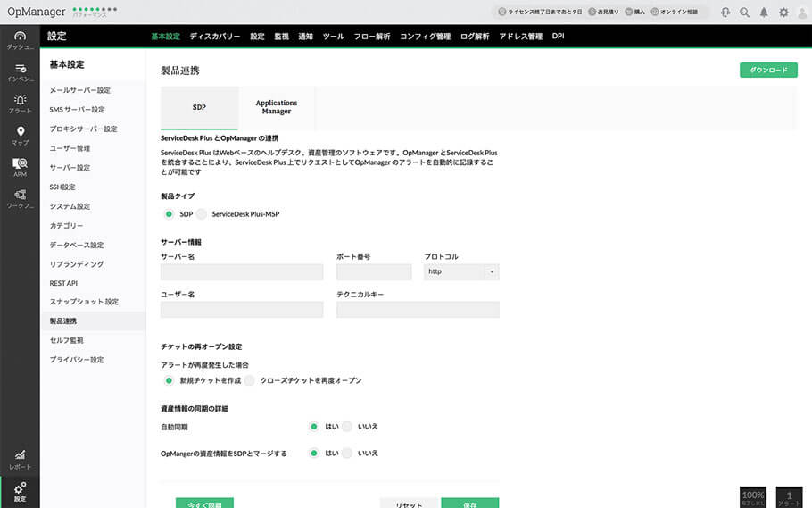Select いいえ for 自動同期
The height and width of the screenshot is (508, 812).
pyautogui.click(x=347, y=427)
